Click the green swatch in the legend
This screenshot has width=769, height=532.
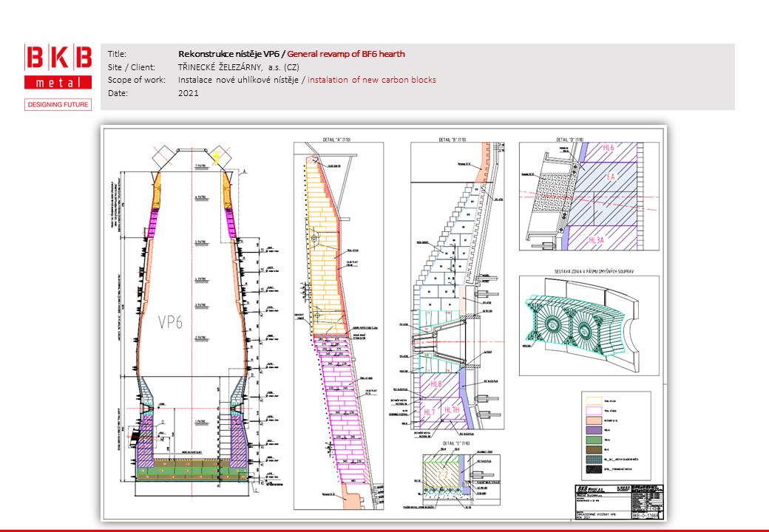tap(592, 438)
